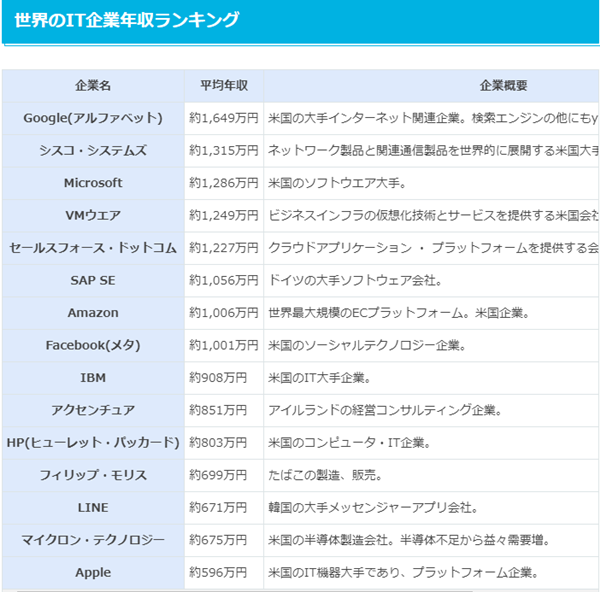Click the Micron description about 半導体不足
Image resolution: width=600 pixels, height=592 pixels.
point(409,540)
